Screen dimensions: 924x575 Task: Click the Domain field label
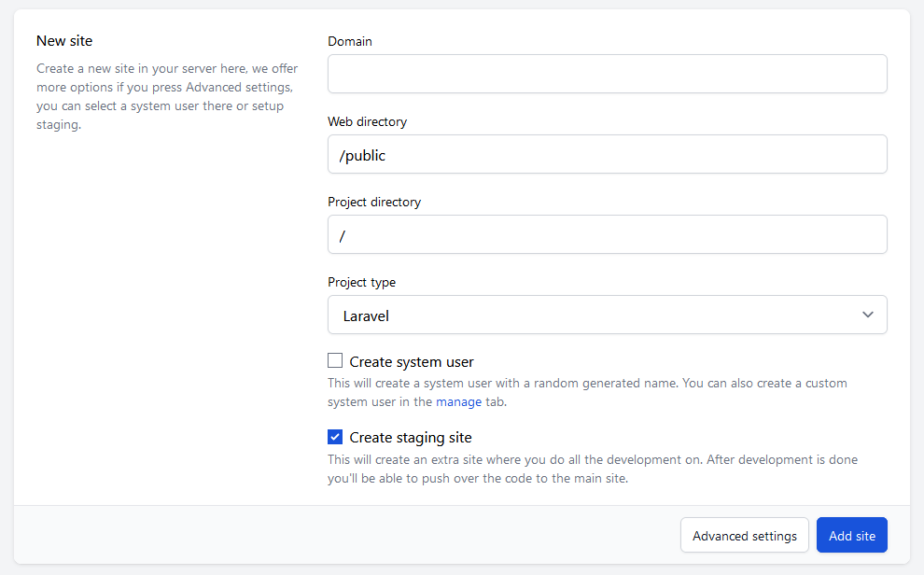(350, 41)
